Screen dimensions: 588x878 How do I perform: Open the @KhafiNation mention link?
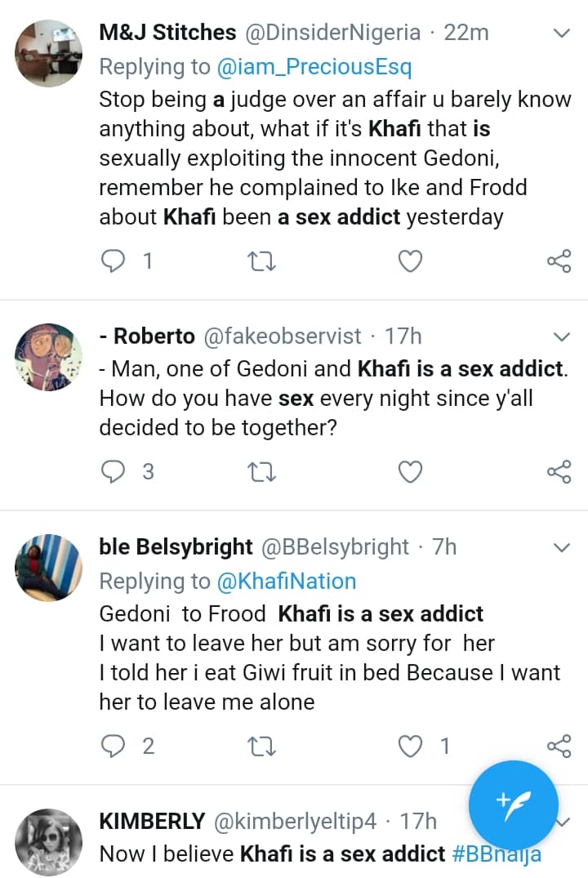point(286,582)
